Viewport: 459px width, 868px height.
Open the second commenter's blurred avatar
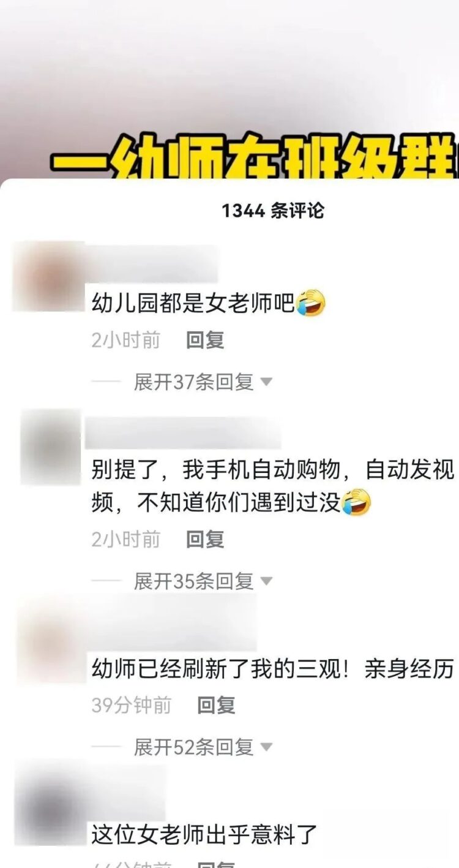pos(50,447)
